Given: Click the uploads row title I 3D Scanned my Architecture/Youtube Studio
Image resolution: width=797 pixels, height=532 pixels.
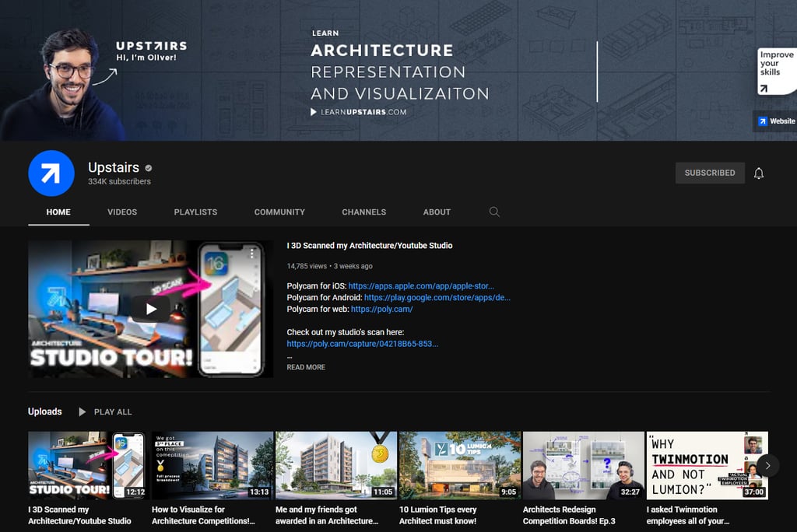Looking at the screenshot, I should [80, 515].
